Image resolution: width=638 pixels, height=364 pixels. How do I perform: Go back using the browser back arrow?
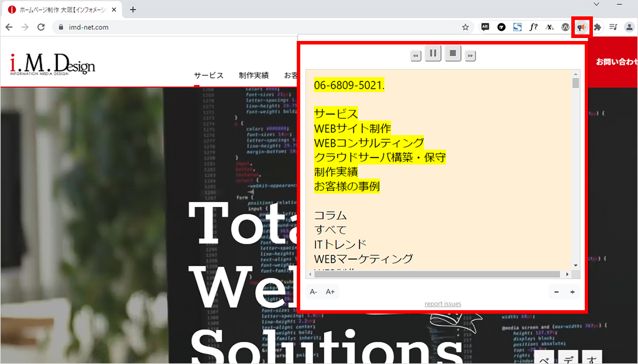9,28
